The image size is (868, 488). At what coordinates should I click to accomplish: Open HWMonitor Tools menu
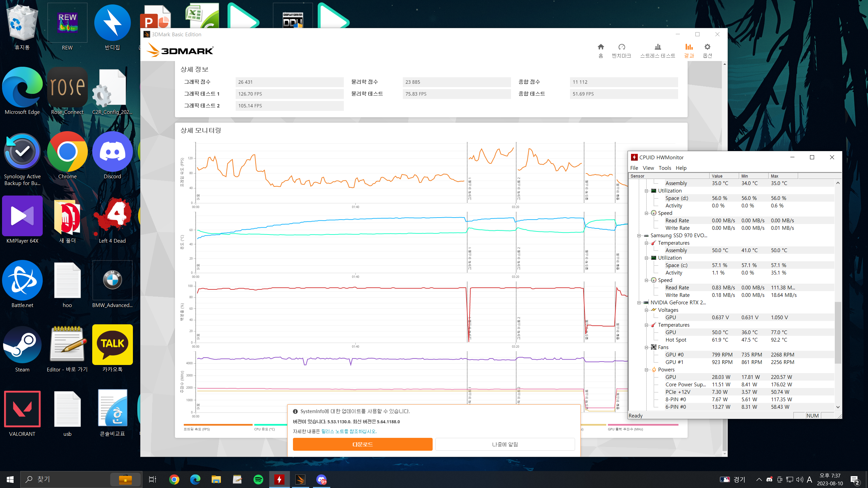[665, 168]
